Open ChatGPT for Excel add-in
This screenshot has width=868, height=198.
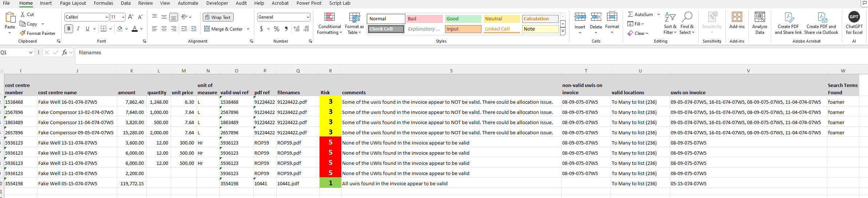click(854, 23)
